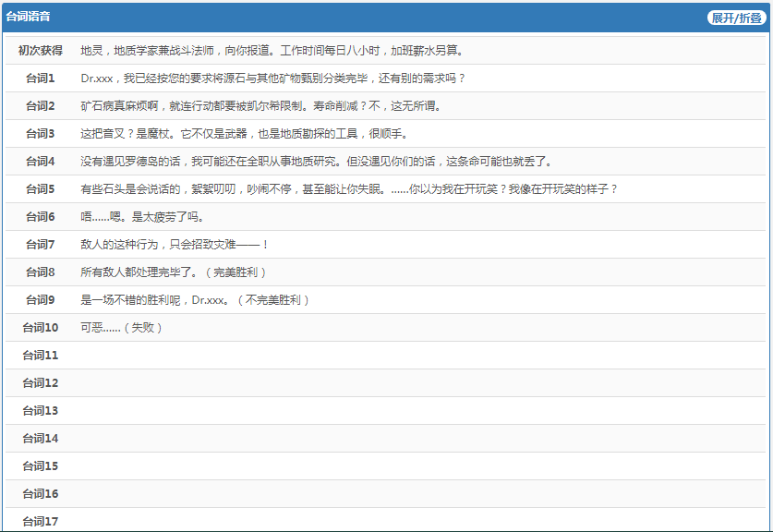Select the 台词3 row label
This screenshot has height=532, width=773.
pyautogui.click(x=41, y=134)
